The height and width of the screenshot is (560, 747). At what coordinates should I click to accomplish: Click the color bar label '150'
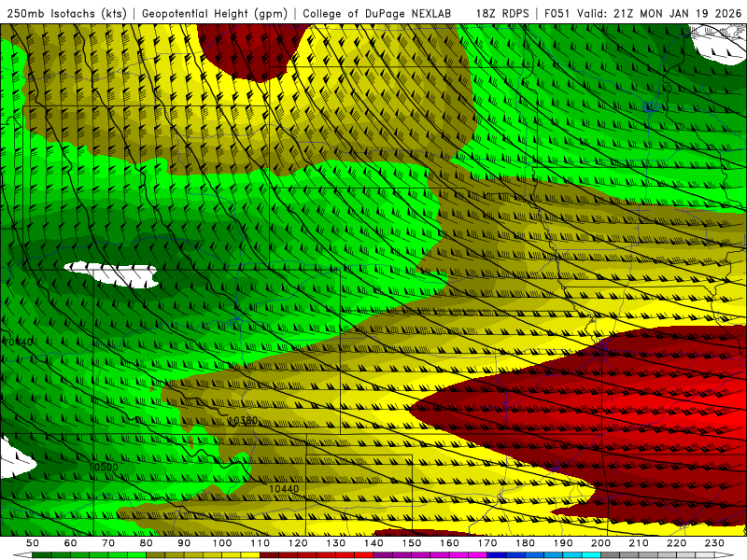[x=412, y=543]
